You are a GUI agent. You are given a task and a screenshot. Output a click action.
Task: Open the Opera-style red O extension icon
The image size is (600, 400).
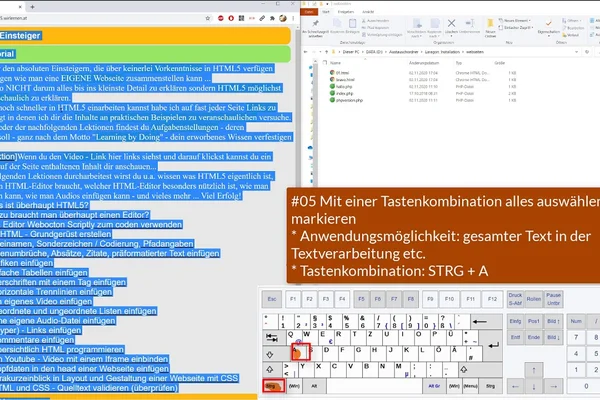(x=231, y=18)
